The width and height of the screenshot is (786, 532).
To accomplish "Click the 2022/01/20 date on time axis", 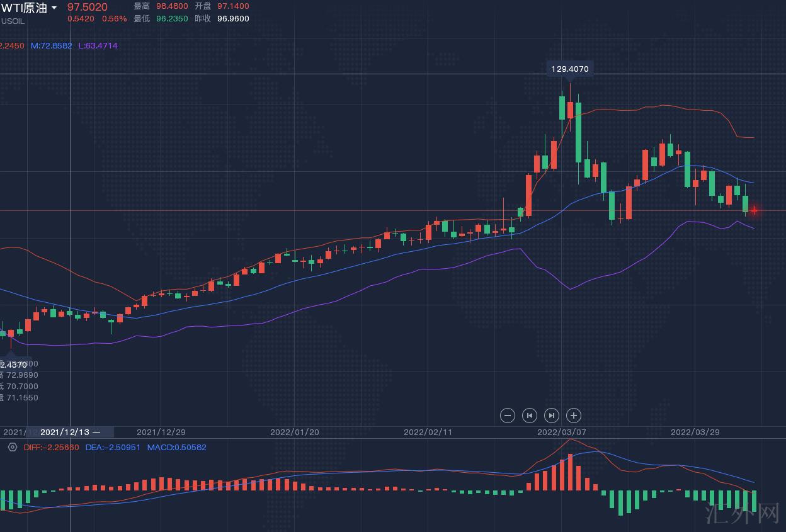I will (294, 432).
